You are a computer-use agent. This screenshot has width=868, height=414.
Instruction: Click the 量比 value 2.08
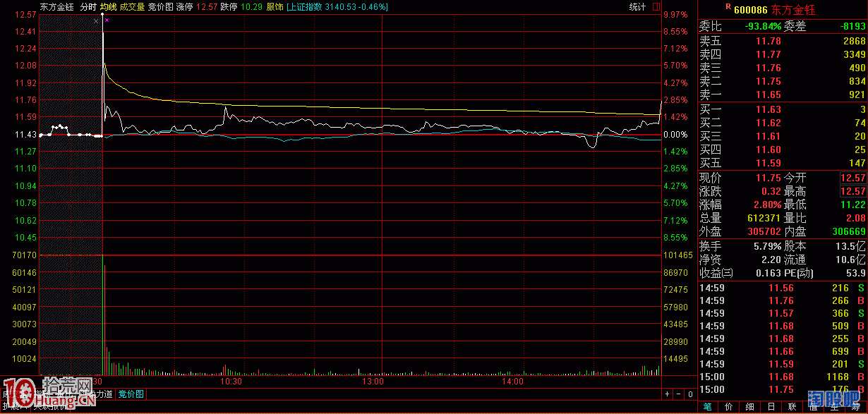855,218
